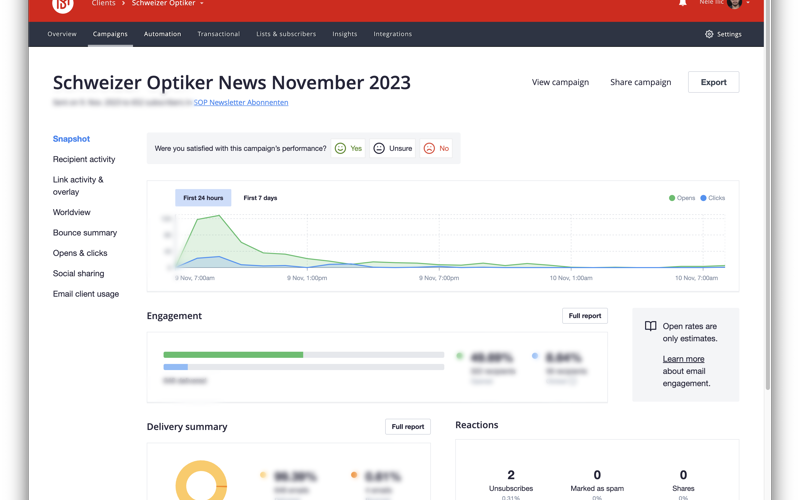Click the user profile avatar
The width and height of the screenshot is (800, 500).
point(735,4)
